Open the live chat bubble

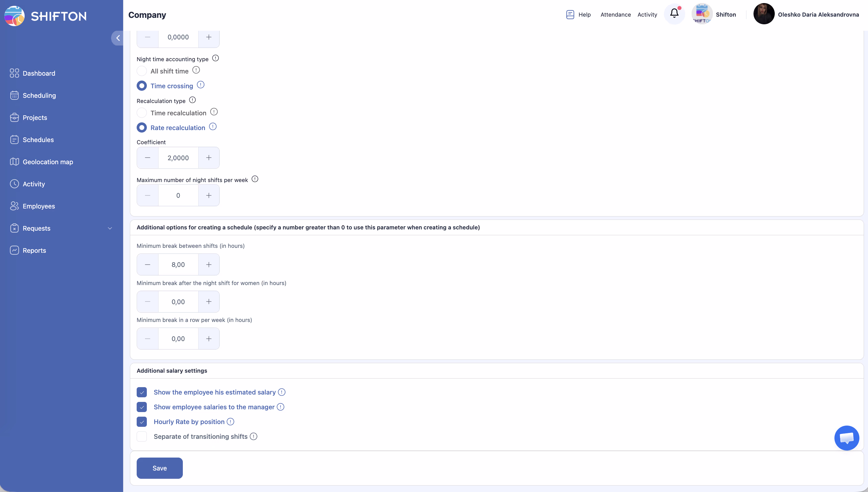tap(846, 438)
